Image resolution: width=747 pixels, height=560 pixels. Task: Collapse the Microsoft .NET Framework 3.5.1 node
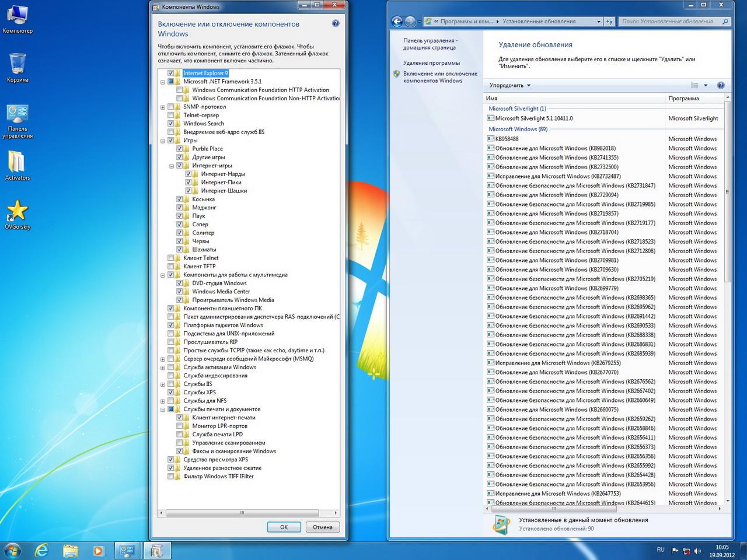(x=163, y=82)
